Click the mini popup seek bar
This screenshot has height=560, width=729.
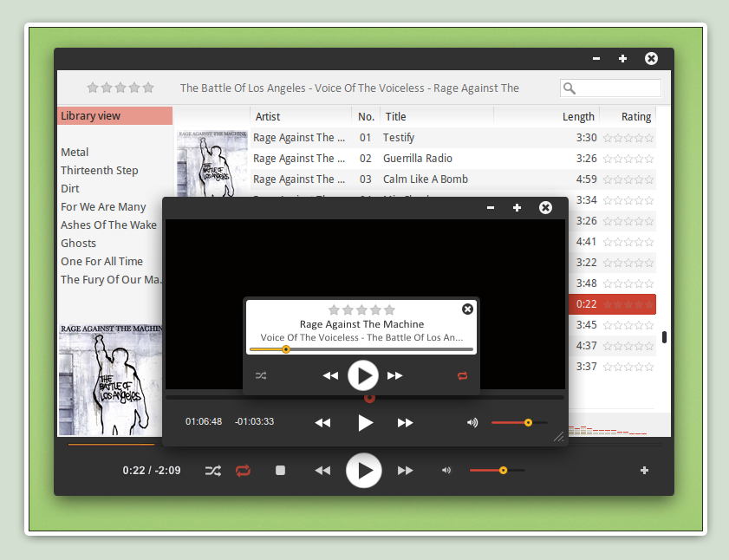361,349
